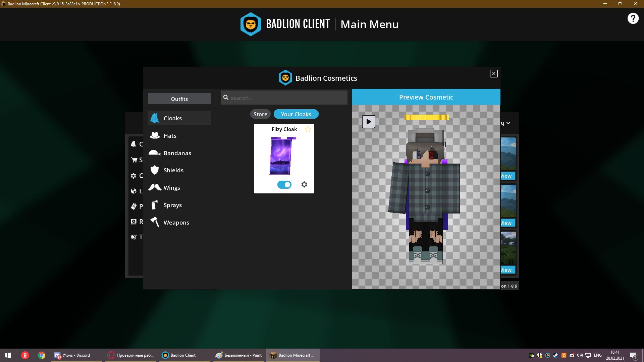644x362 pixels.
Task: Disable the Fiizy Cloak toggle switch
Action: (284, 185)
